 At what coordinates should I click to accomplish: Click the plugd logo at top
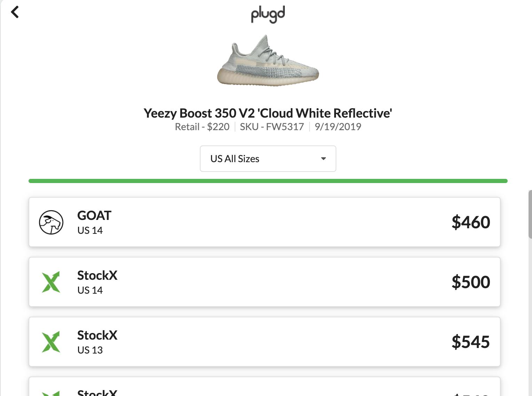pyautogui.click(x=268, y=14)
